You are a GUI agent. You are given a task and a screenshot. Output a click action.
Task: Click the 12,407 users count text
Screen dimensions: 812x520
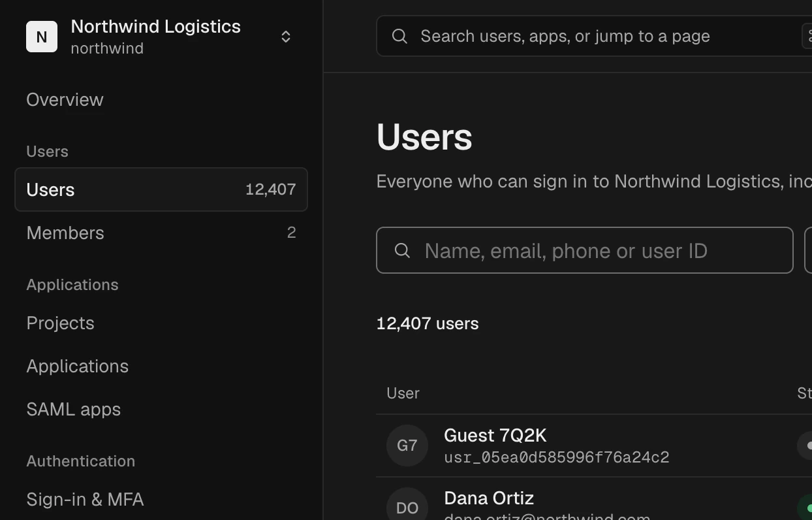pyautogui.click(x=428, y=323)
